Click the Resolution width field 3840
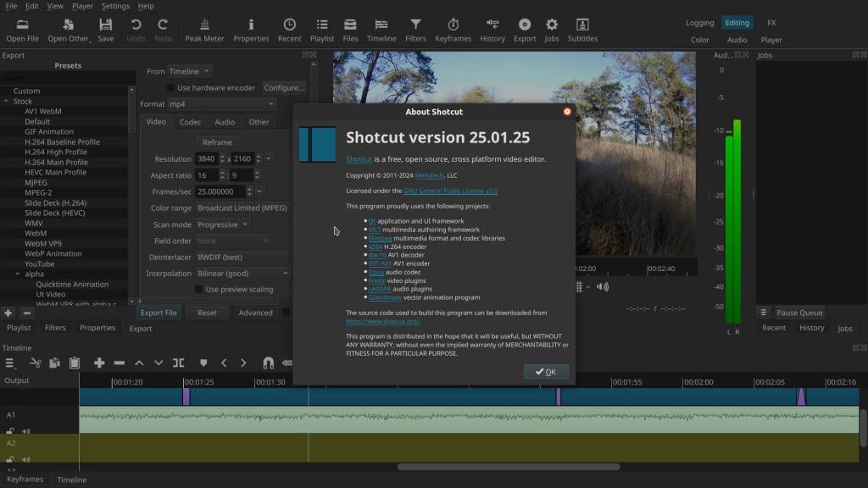 (206, 158)
